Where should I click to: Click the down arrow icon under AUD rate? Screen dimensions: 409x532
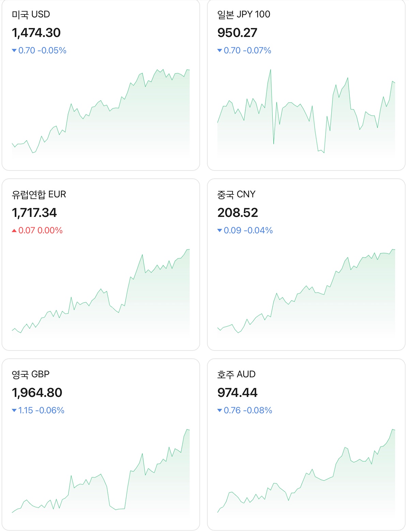219,410
